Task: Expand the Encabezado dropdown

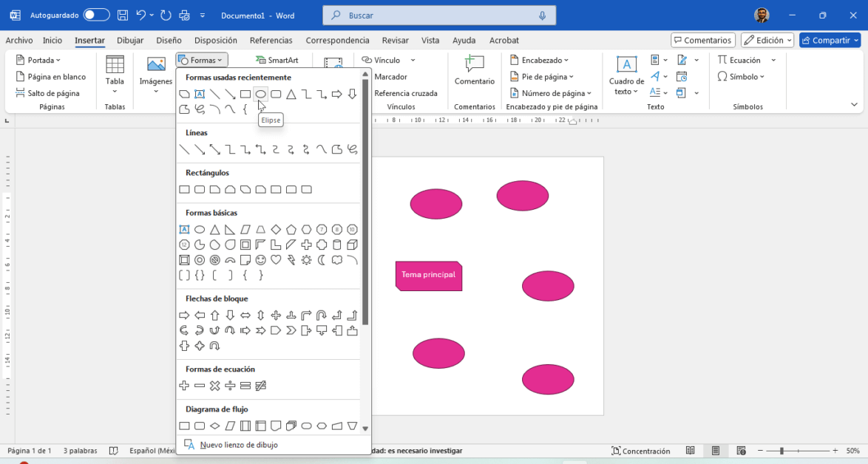Action: coord(540,60)
